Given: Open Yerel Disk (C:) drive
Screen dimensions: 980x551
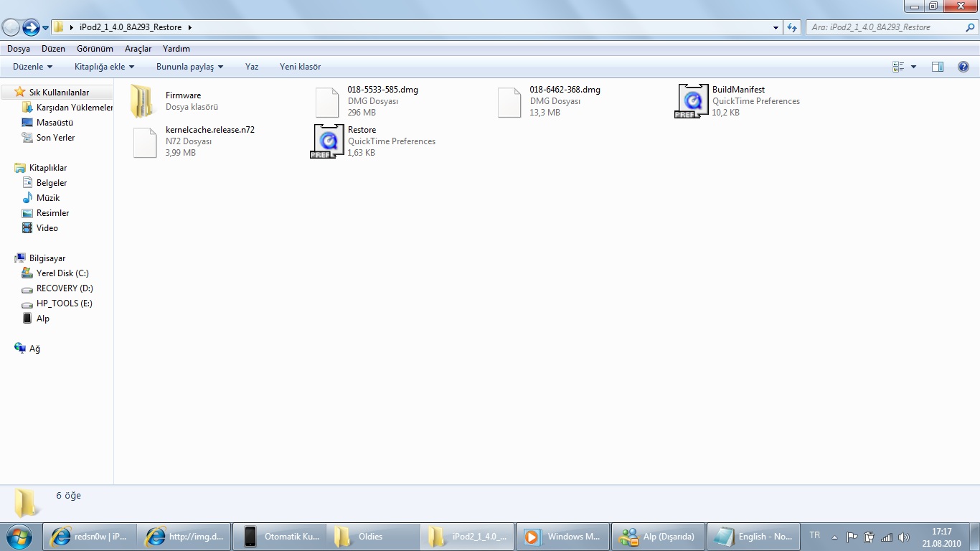Looking at the screenshot, I should [62, 273].
